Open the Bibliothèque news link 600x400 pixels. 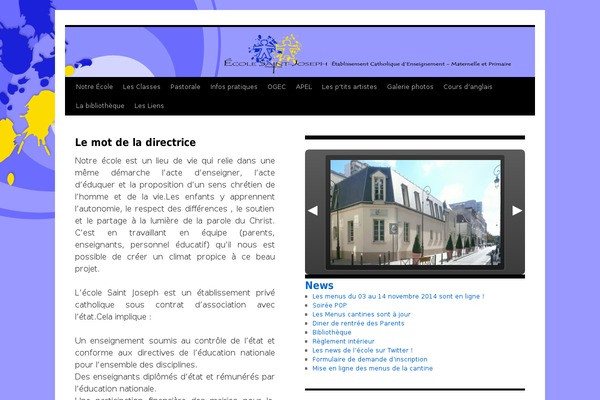pos(332,332)
